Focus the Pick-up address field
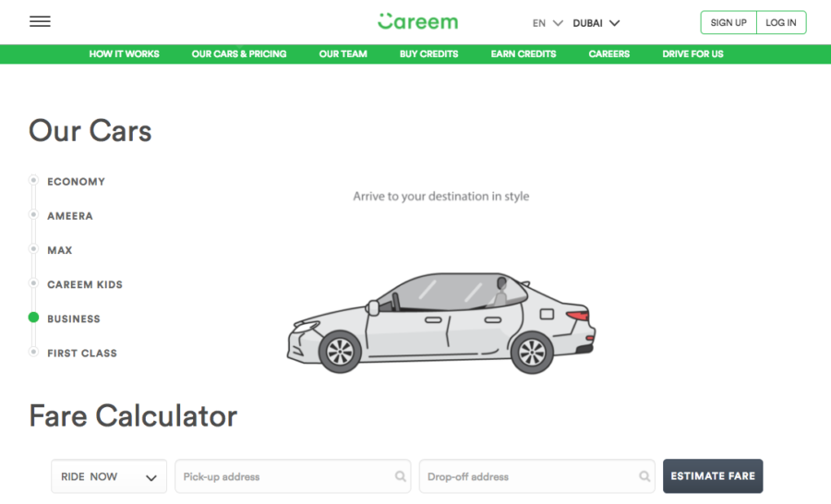Screen dimensions: 831x504 [x=293, y=476]
